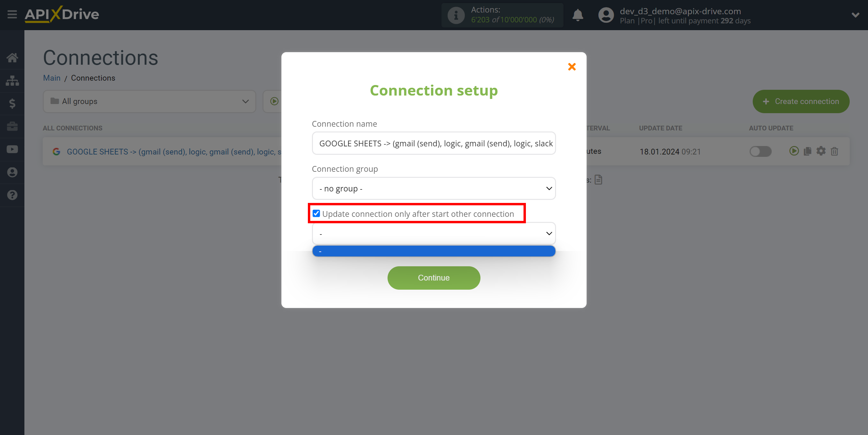Click the help/question mark icon in sidebar

pos(12,195)
